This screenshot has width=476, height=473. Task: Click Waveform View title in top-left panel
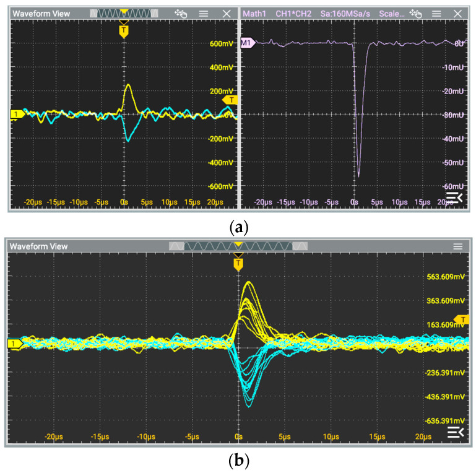[41, 14]
